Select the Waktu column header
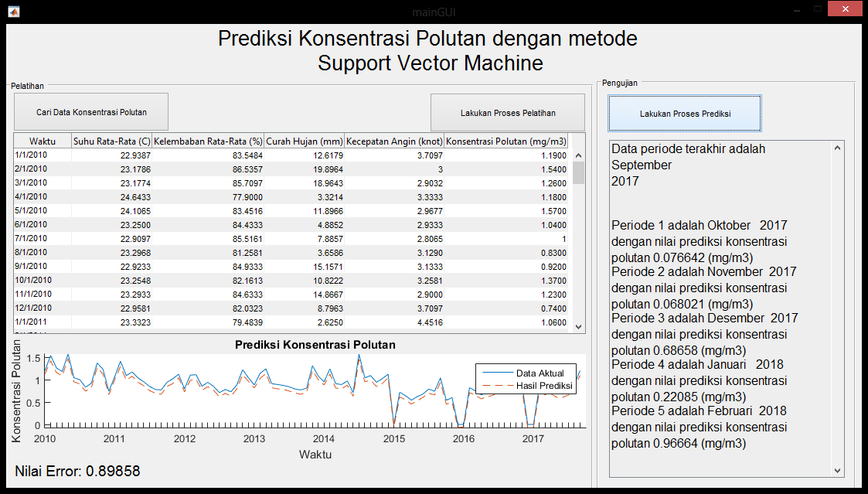This screenshot has height=494, width=868. (42, 141)
